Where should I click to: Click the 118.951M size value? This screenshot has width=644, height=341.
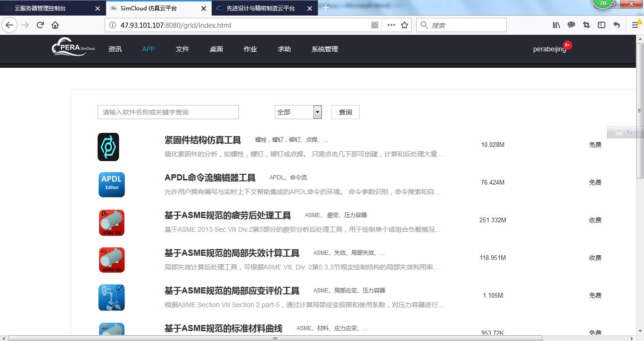click(x=493, y=258)
